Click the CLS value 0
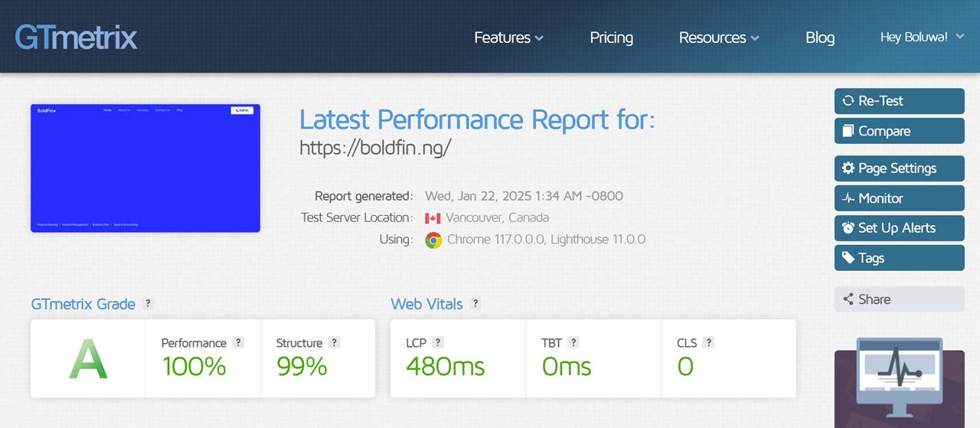The height and width of the screenshot is (428, 980). (685, 367)
